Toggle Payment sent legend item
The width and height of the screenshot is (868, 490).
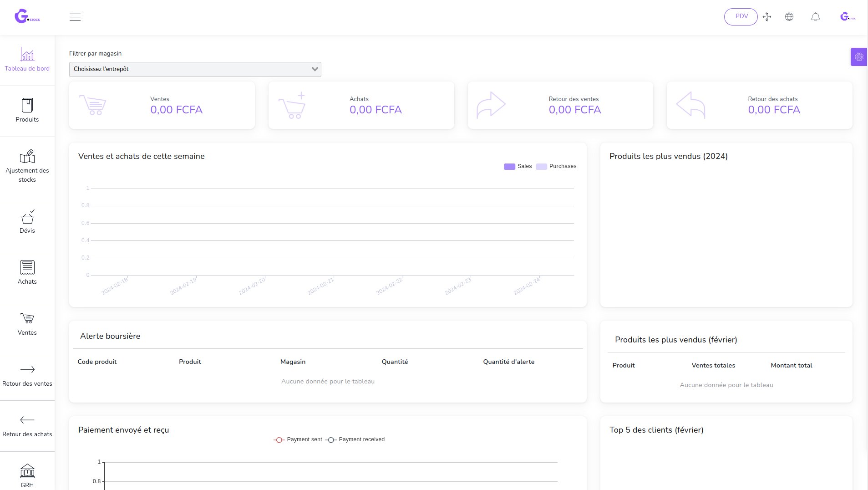tap(298, 439)
